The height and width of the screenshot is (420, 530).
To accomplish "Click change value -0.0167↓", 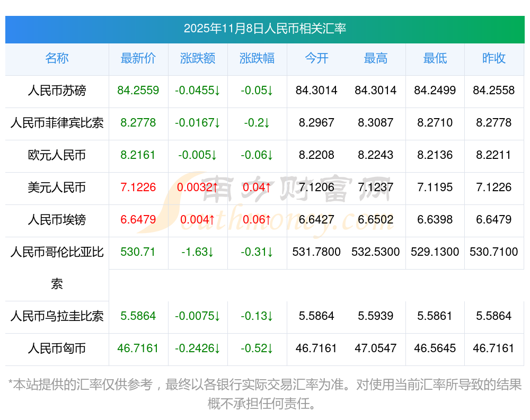I will pos(198,123).
